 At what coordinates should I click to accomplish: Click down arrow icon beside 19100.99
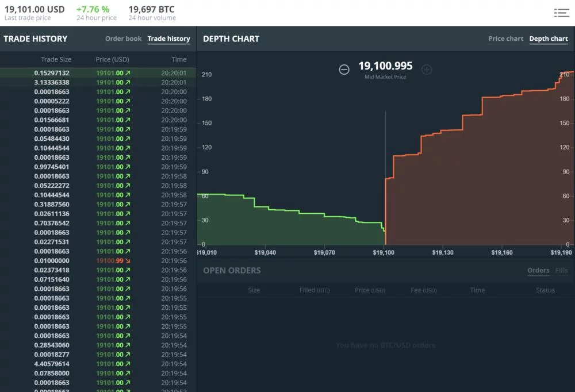128,261
